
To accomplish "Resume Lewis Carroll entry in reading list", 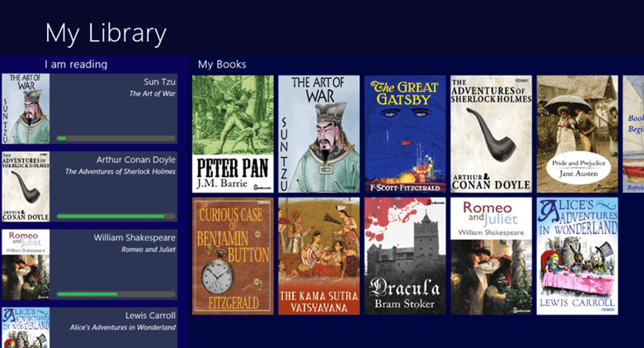I will 90,327.
